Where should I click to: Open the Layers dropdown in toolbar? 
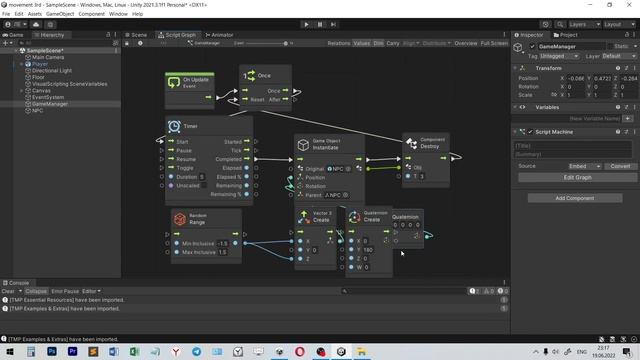(x=584, y=24)
